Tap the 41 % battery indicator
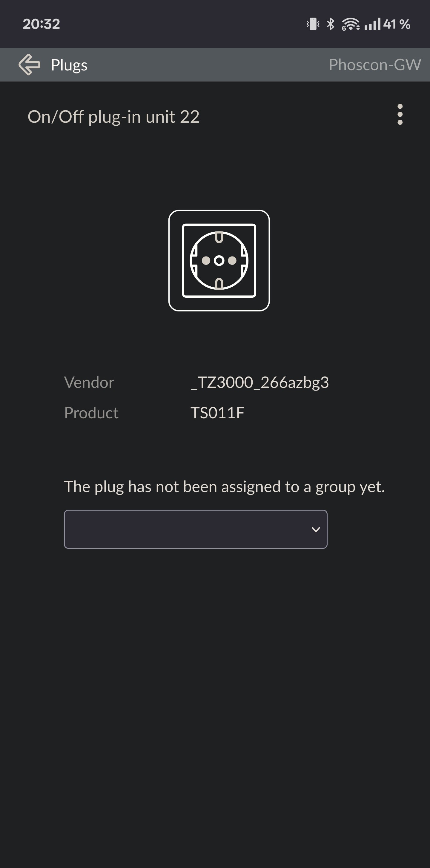The image size is (430, 868). click(x=397, y=24)
